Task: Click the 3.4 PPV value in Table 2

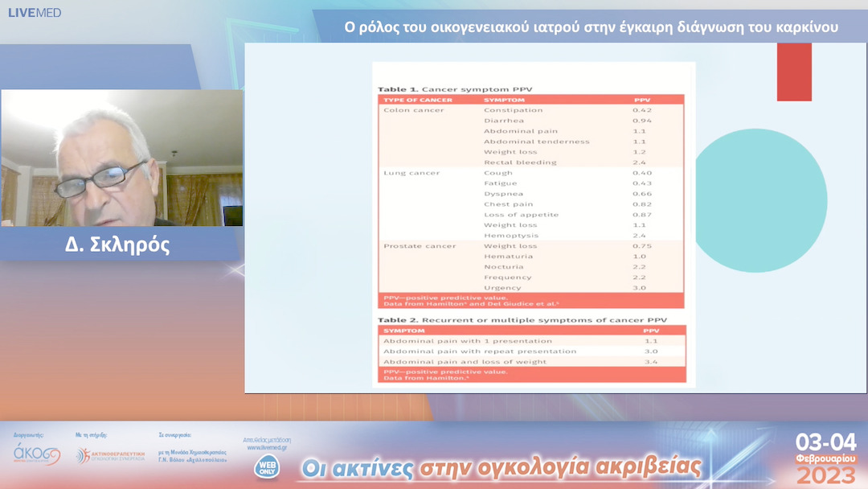Action: [650, 362]
